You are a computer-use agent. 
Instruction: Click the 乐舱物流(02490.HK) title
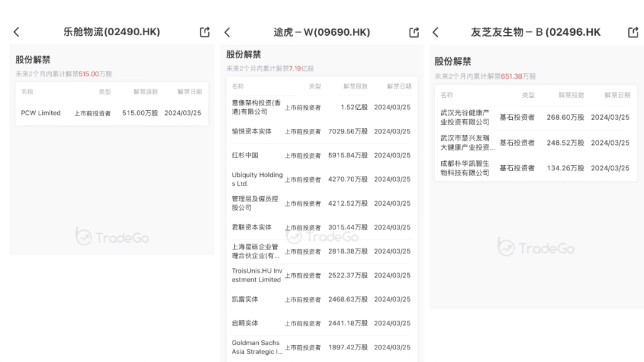click(x=112, y=32)
